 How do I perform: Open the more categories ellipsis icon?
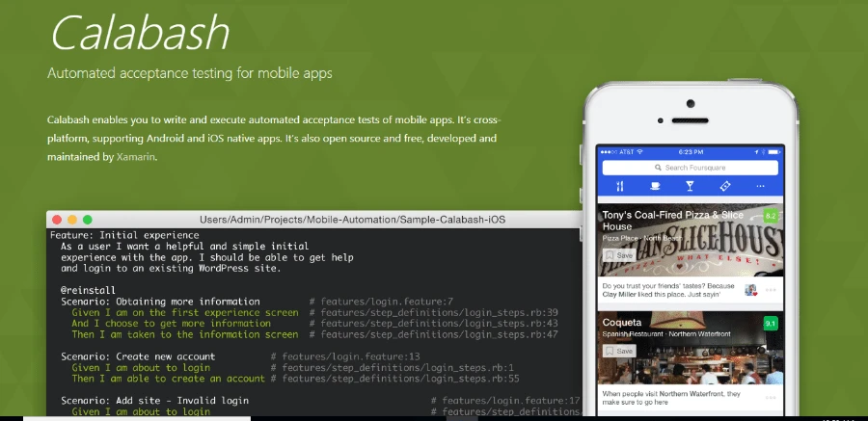(760, 186)
